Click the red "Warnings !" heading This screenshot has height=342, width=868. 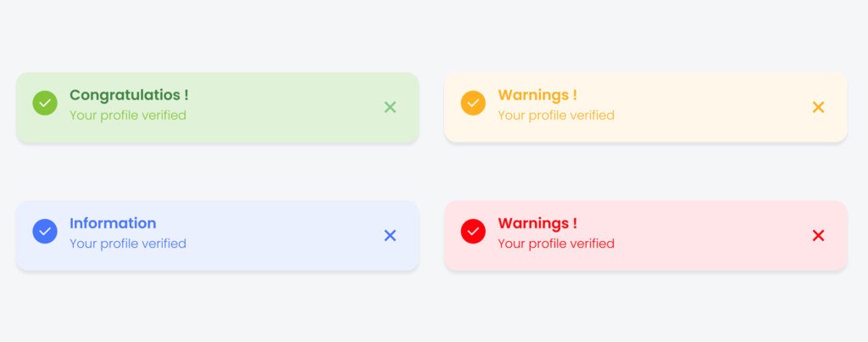(x=537, y=223)
